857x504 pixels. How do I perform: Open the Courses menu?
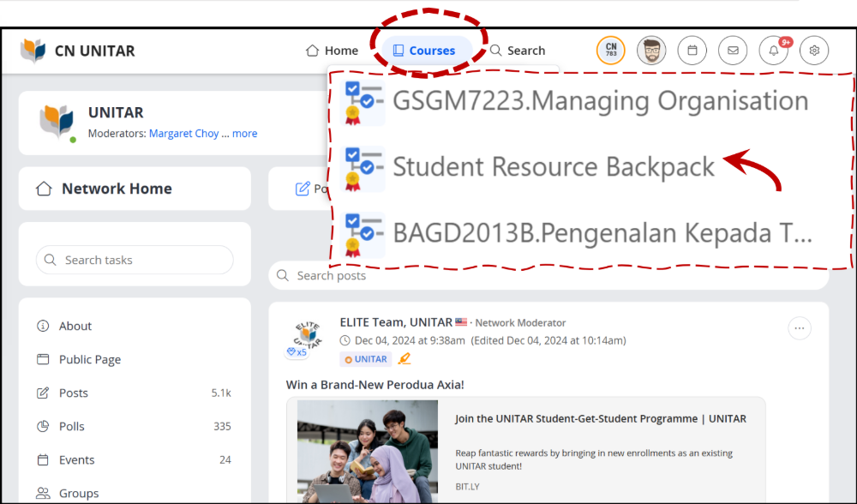tap(427, 51)
